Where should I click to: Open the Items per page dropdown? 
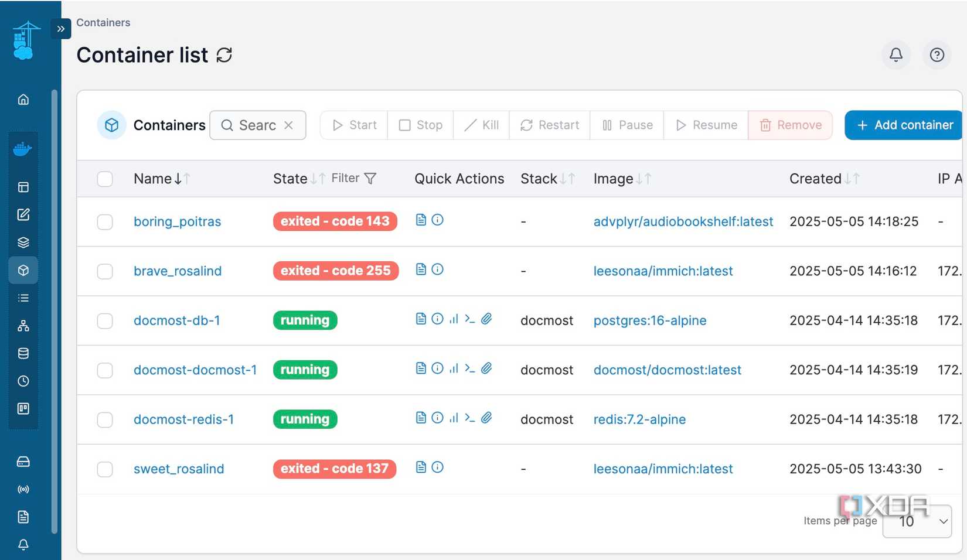click(917, 521)
